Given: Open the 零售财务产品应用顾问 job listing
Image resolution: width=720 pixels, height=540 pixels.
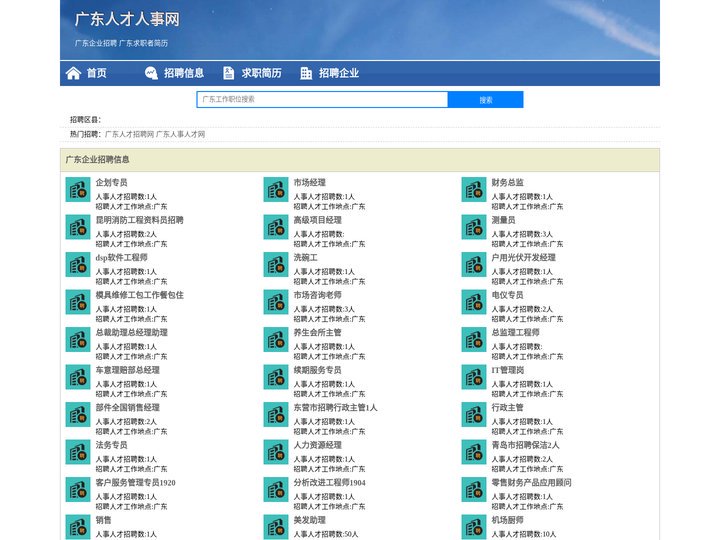Looking at the screenshot, I should (532, 483).
